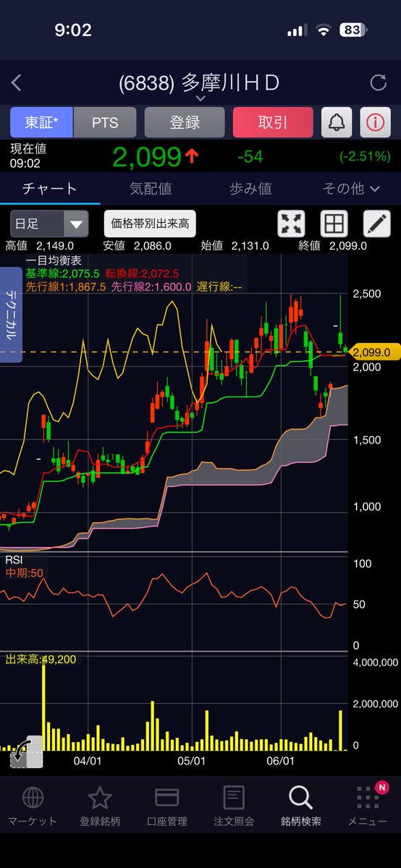
Task: Expand the その他 tab dropdown
Action: coord(351,189)
